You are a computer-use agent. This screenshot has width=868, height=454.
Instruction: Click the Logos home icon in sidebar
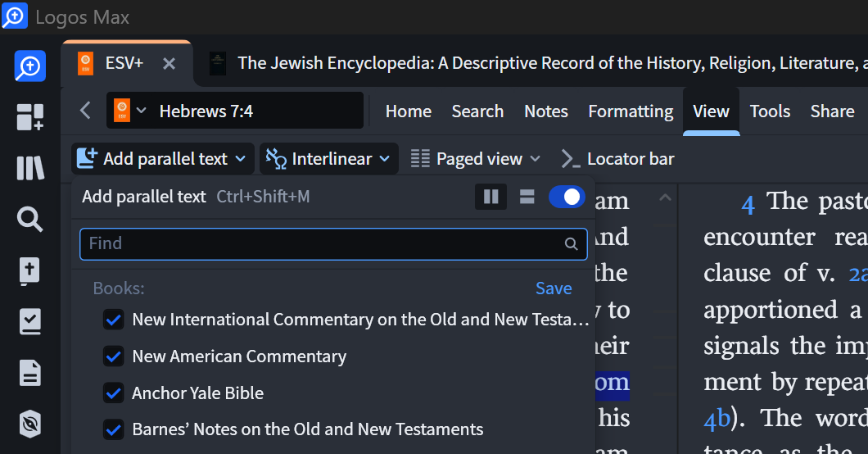click(29, 66)
